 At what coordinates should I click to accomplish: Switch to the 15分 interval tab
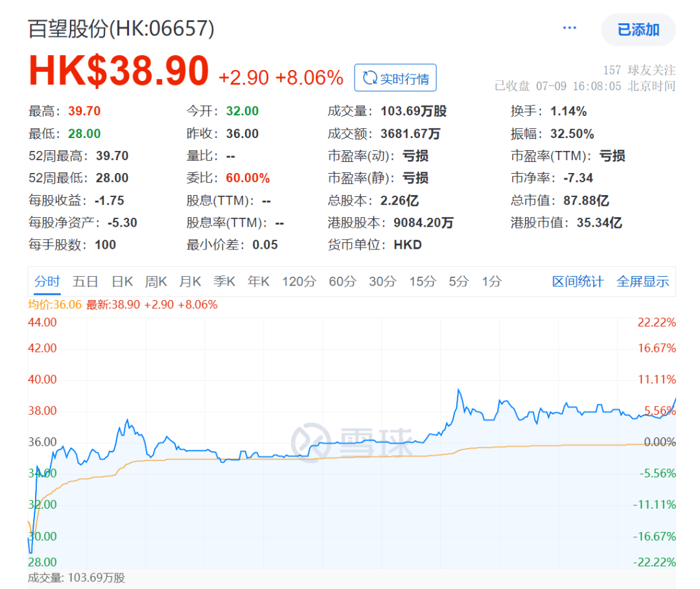pyautogui.click(x=423, y=281)
